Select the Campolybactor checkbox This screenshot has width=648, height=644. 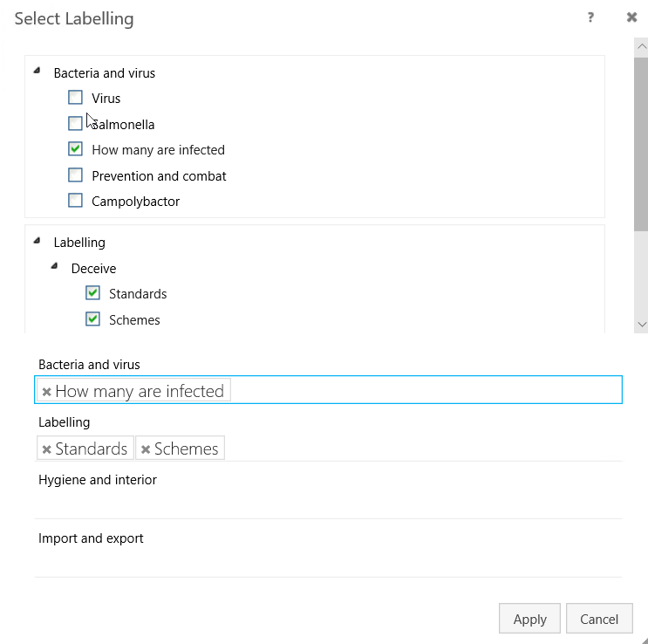pyautogui.click(x=76, y=201)
